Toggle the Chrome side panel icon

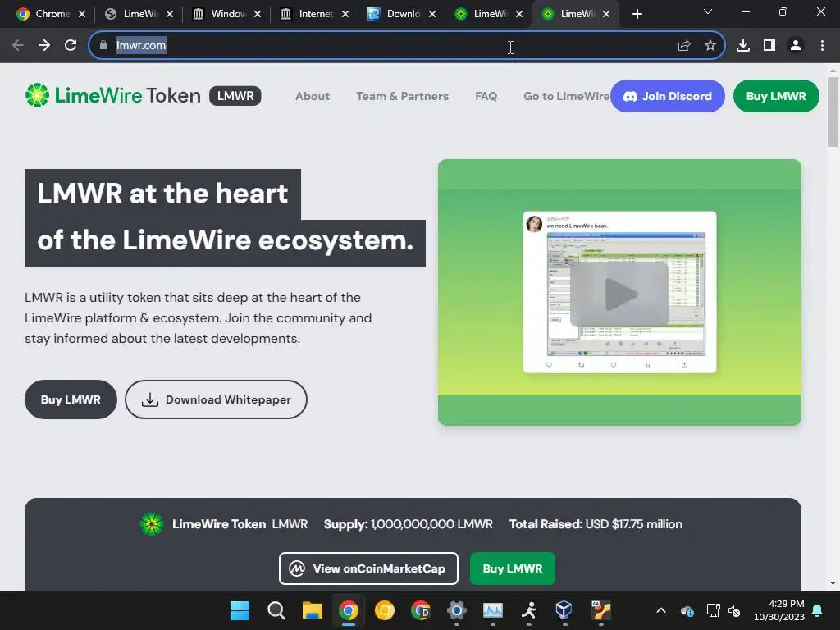point(769,46)
